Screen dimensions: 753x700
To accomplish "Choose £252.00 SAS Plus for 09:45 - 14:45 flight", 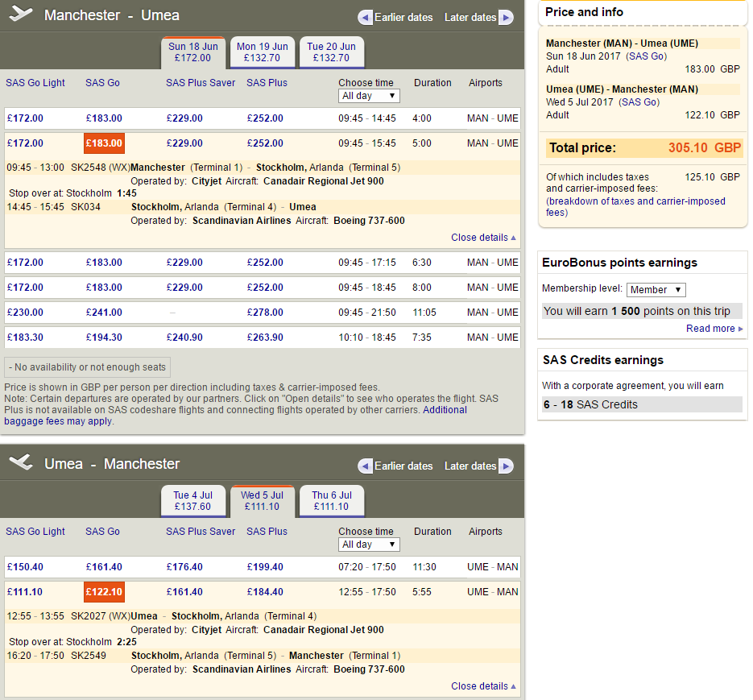I will point(265,118).
